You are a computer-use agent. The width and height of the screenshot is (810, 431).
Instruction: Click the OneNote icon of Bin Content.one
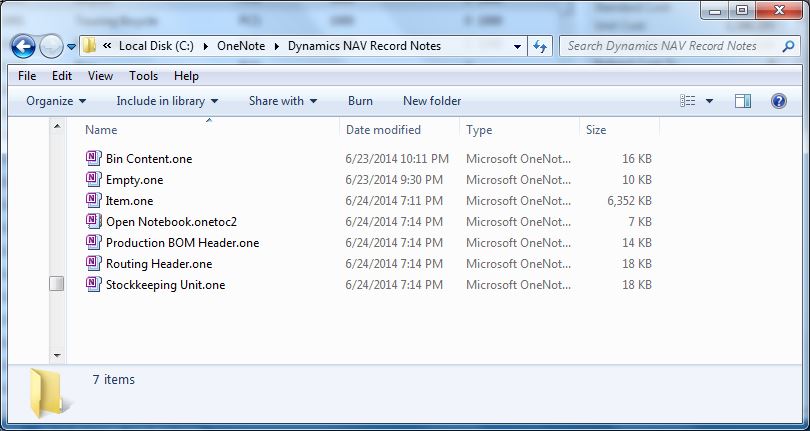pyautogui.click(x=94, y=158)
